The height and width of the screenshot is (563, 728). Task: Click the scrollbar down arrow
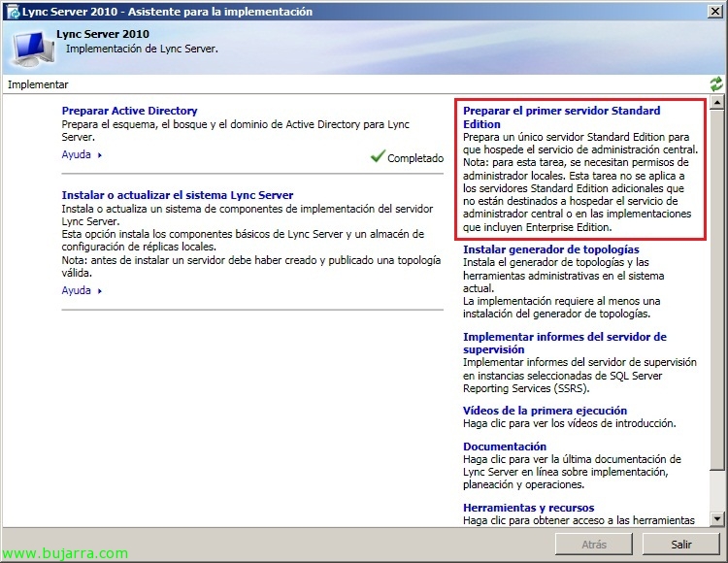[717, 519]
